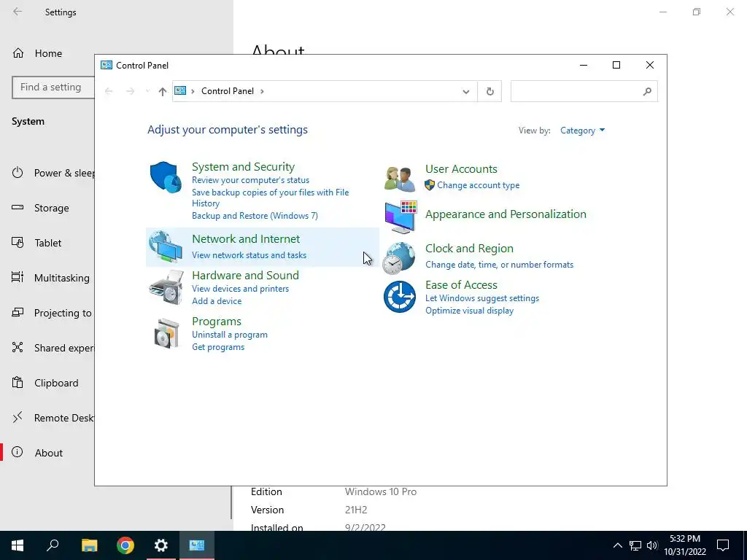This screenshot has width=747, height=560.
Task: Click the Control Panel icon in address bar
Action: pyautogui.click(x=180, y=90)
